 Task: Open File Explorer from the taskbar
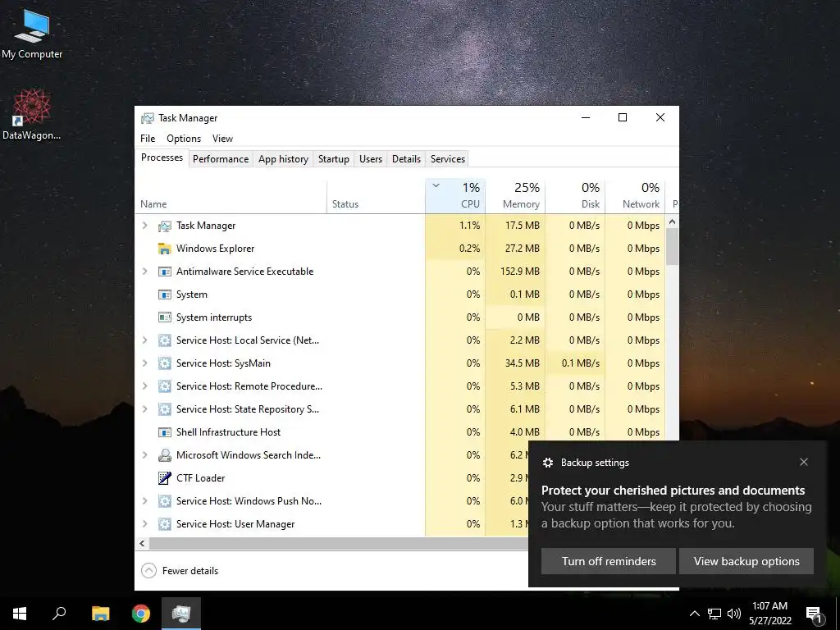[x=100, y=614]
